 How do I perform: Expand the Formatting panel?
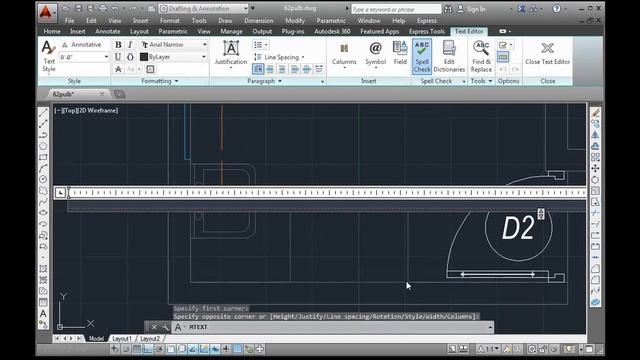click(160, 81)
